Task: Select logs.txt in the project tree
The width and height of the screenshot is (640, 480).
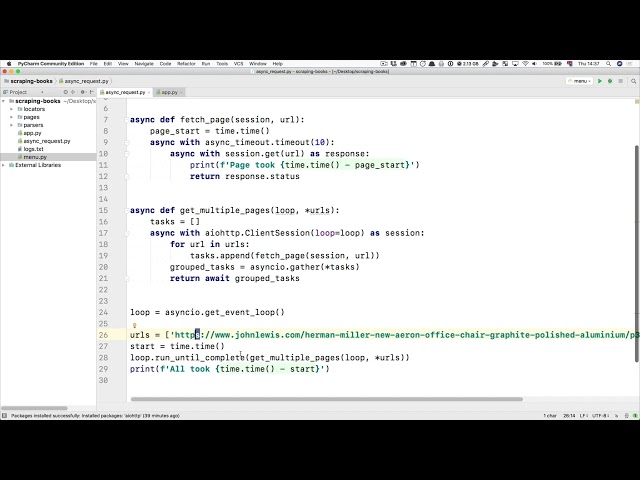Action: click(31, 149)
